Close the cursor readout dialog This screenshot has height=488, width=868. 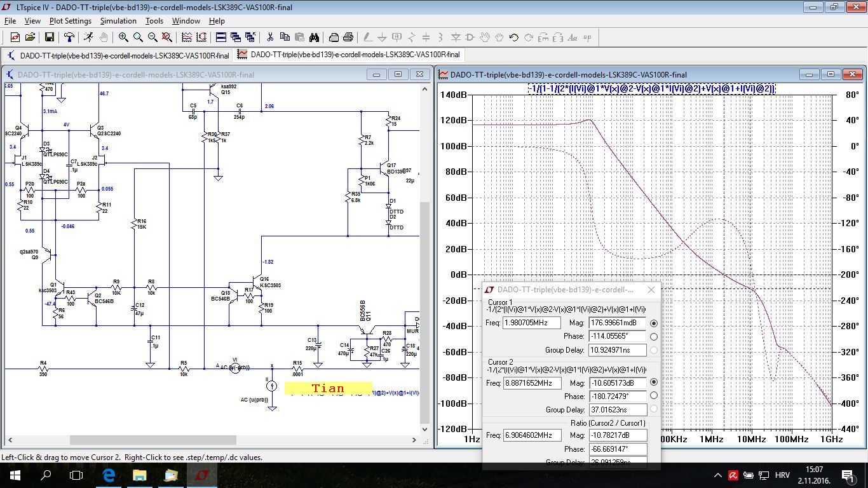point(651,290)
